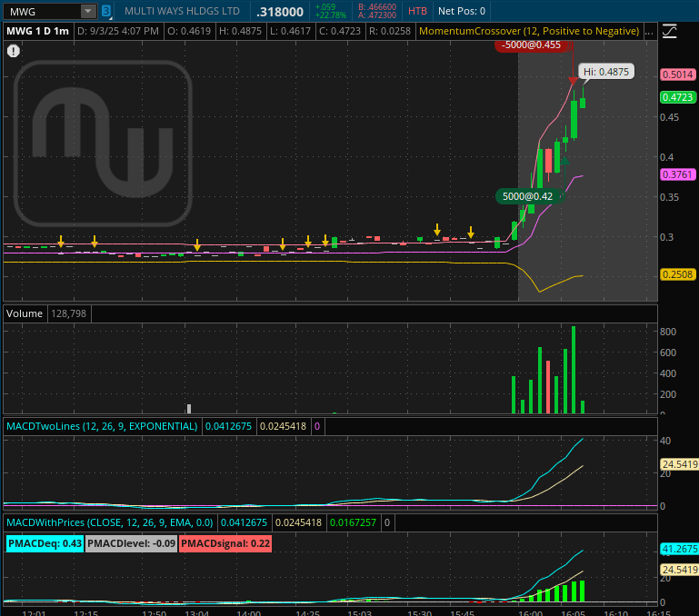Screen dimensions: 699x616
Task: Click the range value R: 0.0258
Action: point(390,31)
